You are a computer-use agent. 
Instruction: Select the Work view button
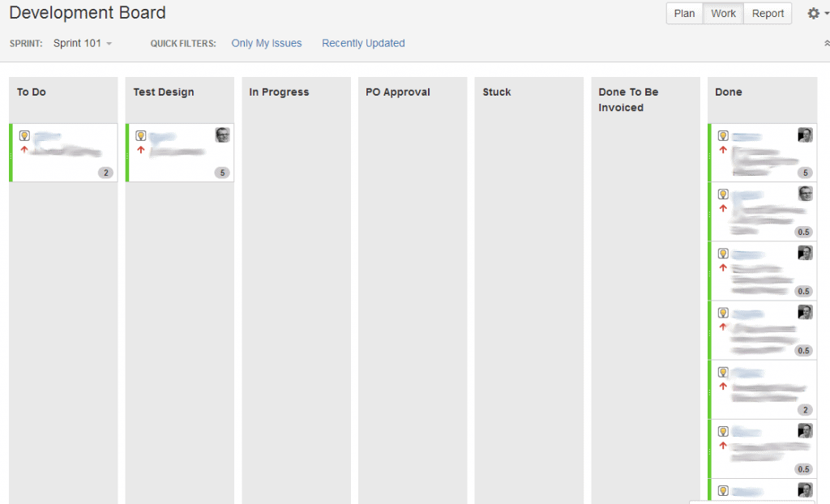723,13
